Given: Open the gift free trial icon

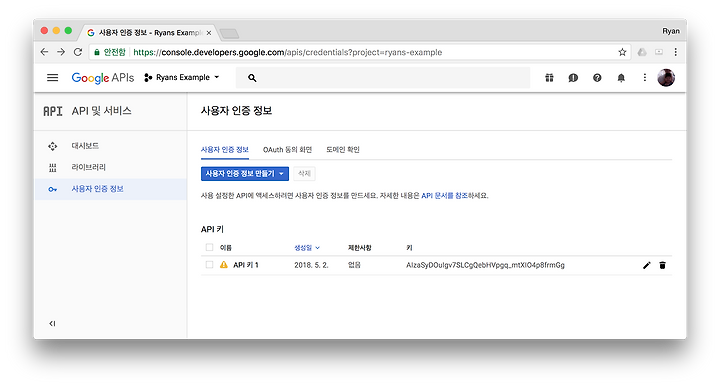Looking at the screenshot, I should (549, 78).
